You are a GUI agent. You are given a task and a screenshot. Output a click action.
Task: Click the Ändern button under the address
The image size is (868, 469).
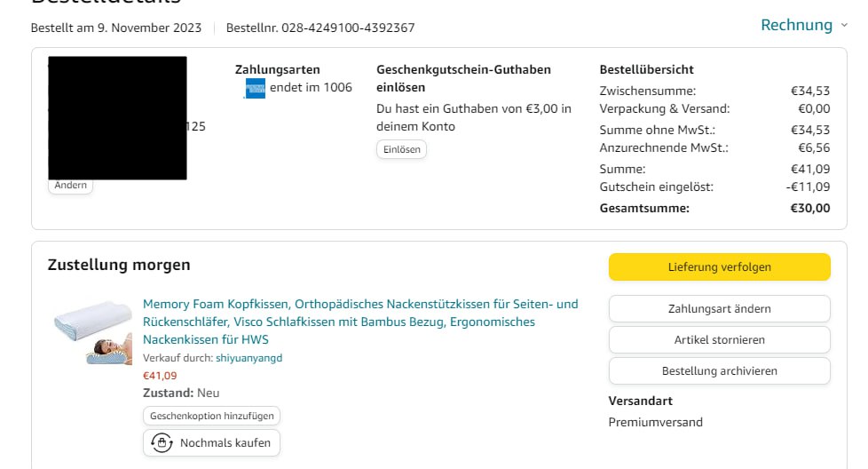click(x=71, y=185)
